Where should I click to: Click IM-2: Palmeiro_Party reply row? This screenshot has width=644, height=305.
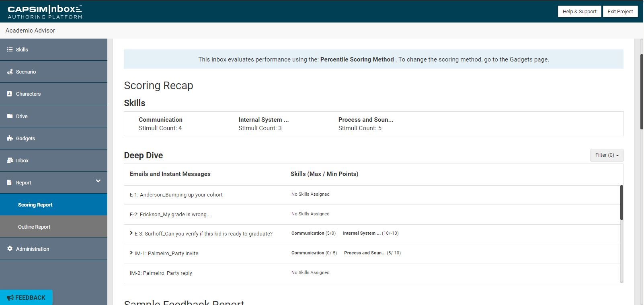[x=372, y=273]
